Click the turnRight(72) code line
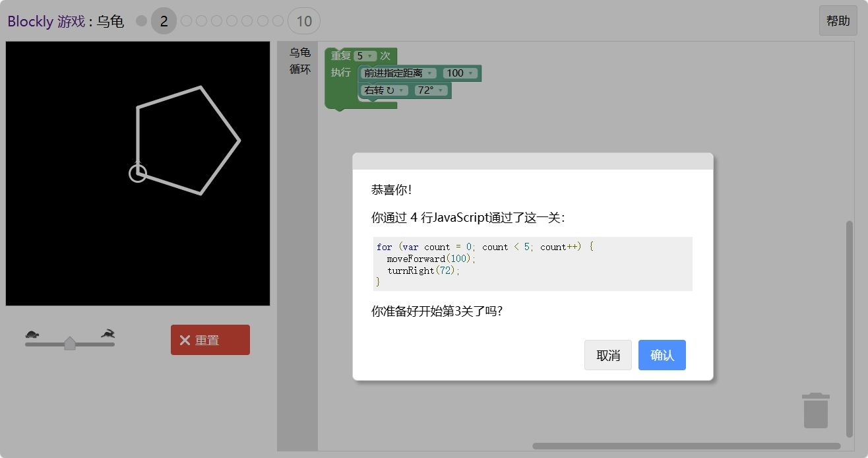The image size is (868, 458). pos(423,271)
